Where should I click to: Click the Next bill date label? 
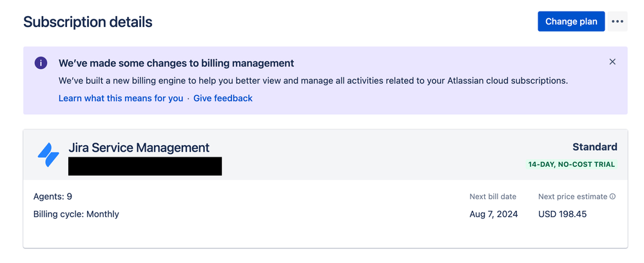(x=493, y=197)
